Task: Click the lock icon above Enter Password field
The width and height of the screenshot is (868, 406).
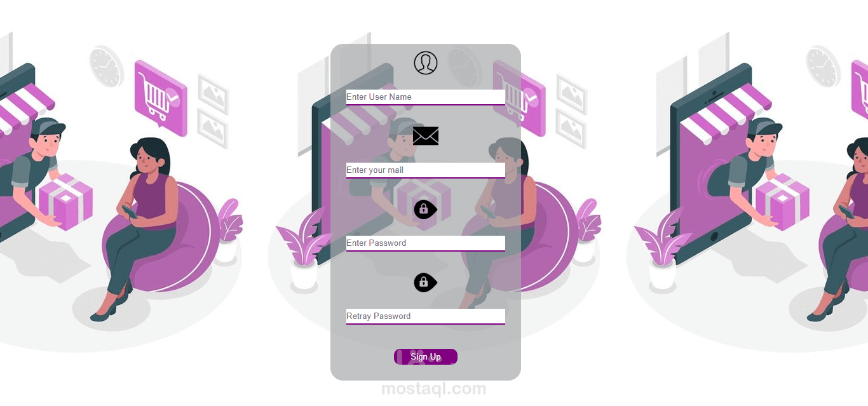Action: (x=425, y=209)
